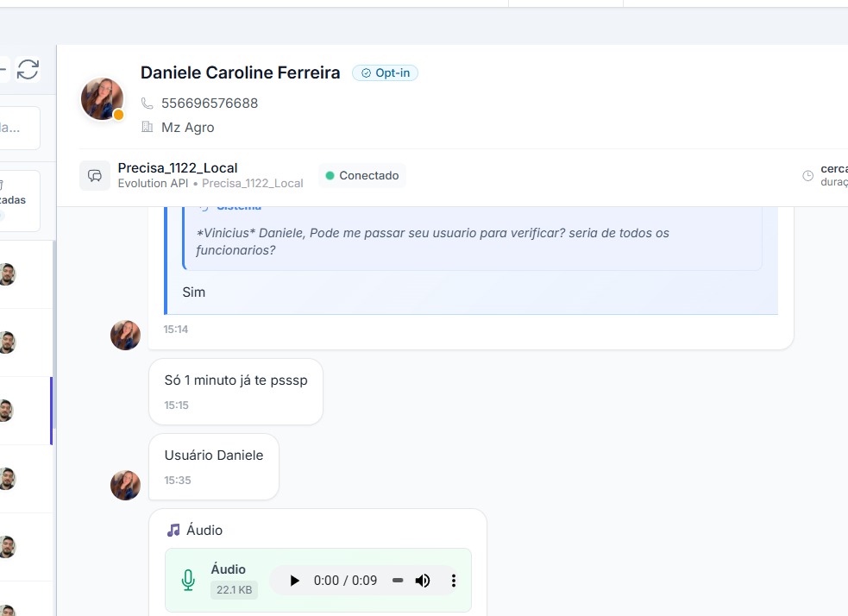Screen dimensions: 848x616
Task: Click the purple music note icon
Action: [x=173, y=530]
